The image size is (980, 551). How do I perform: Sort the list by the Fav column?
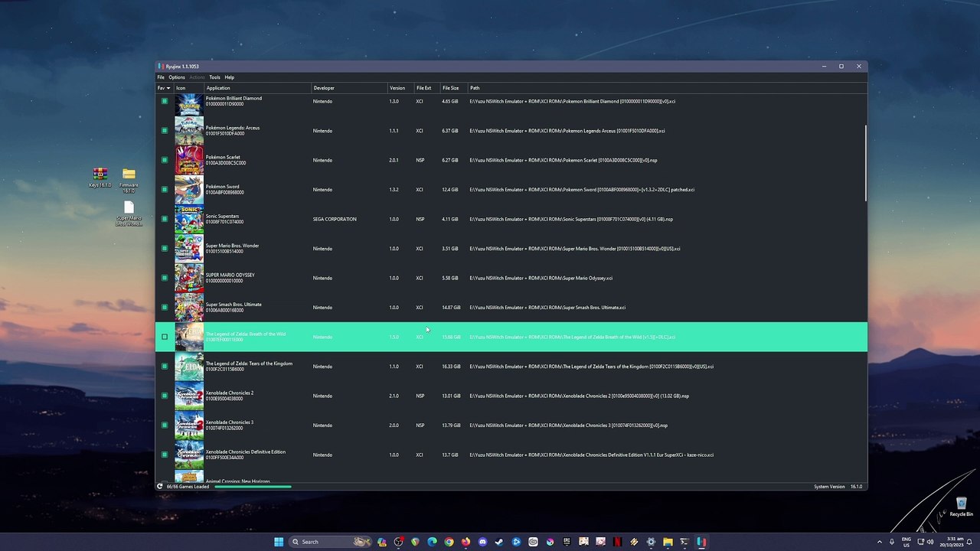pyautogui.click(x=165, y=88)
